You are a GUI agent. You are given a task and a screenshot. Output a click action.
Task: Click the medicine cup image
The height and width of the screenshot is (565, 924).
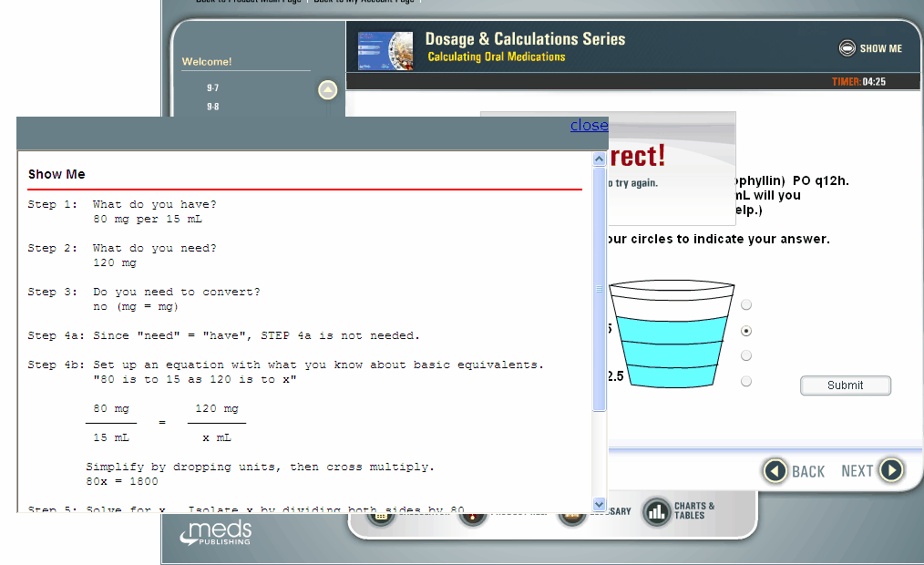click(x=672, y=334)
